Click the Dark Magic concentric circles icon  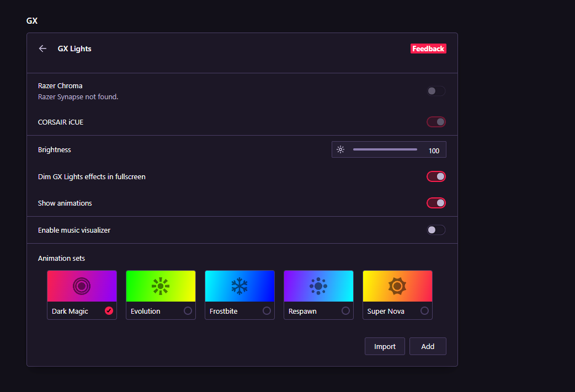(82, 286)
